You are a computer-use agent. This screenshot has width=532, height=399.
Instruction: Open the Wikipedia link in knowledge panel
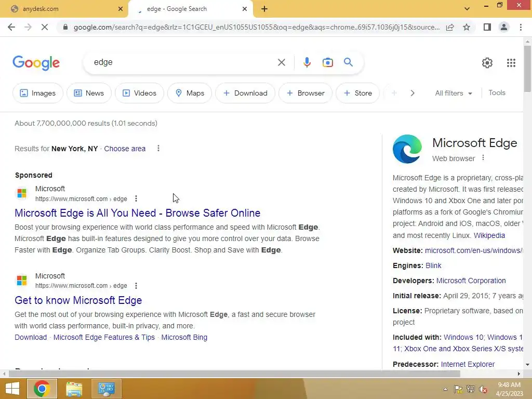[x=489, y=235]
